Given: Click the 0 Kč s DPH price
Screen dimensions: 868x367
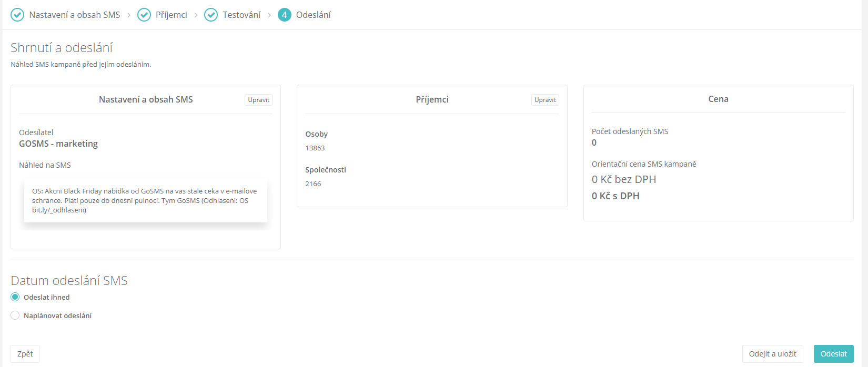Looking at the screenshot, I should (x=615, y=196).
